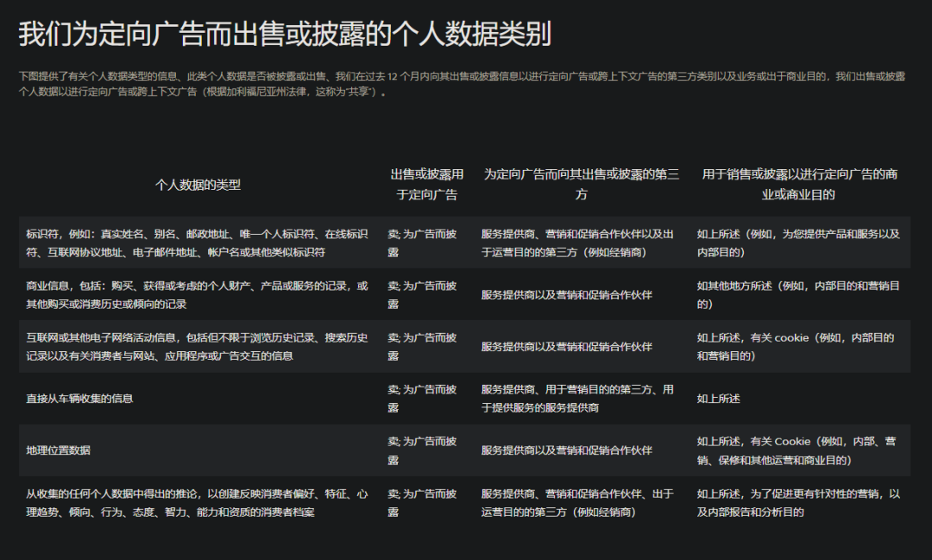This screenshot has height=560, width=932.
Task: Select the 出售或披露用于定向广告 column header
Action: coord(426,185)
